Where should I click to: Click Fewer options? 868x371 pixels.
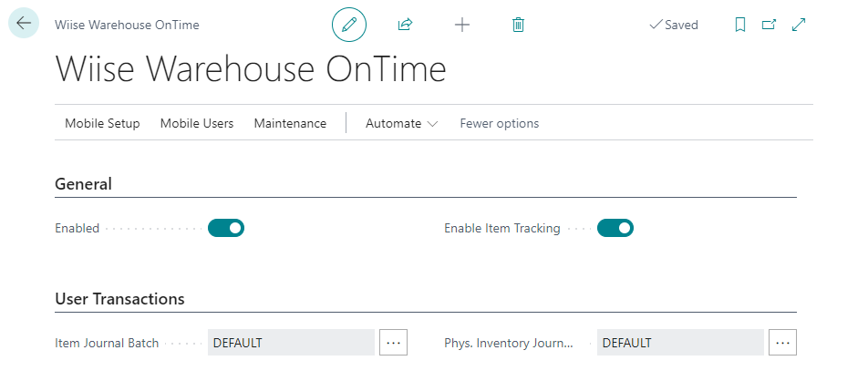tap(500, 123)
